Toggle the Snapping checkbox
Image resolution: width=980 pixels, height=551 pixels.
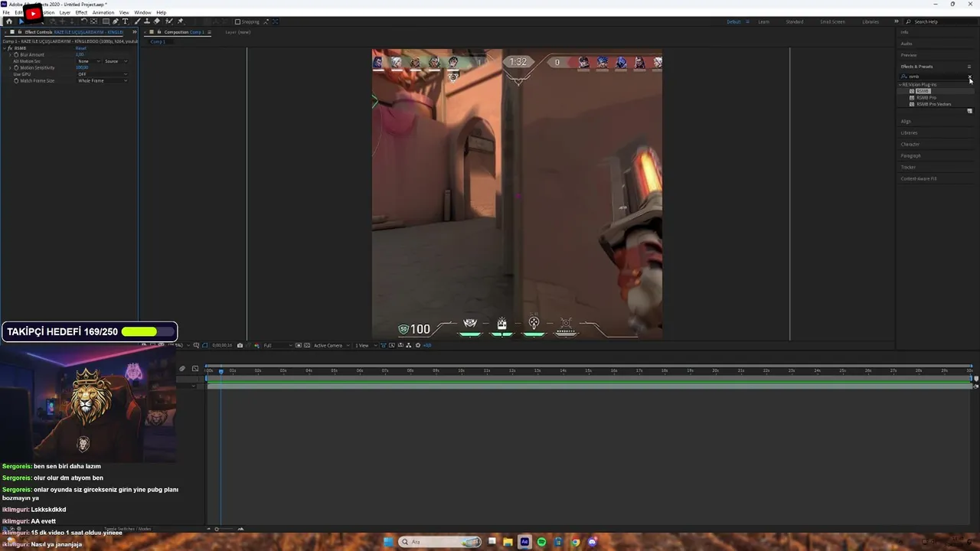237,21
